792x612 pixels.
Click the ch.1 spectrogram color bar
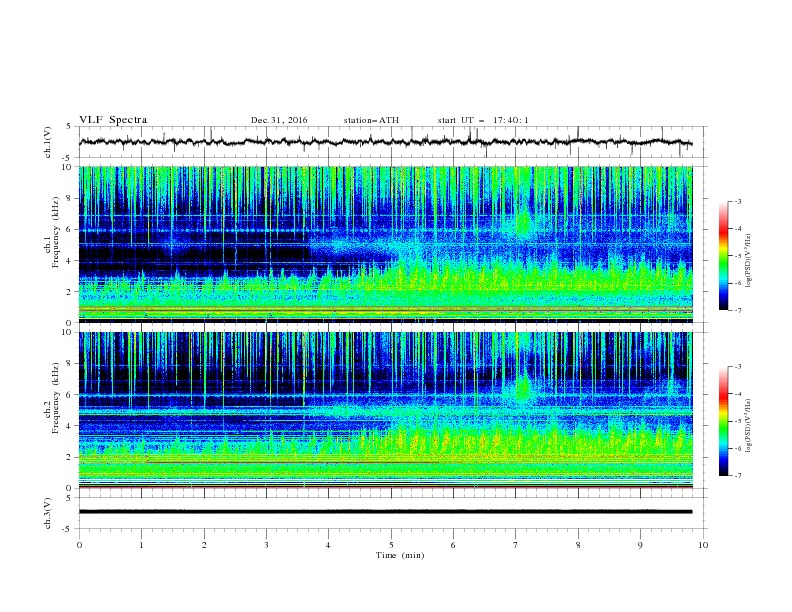(723, 256)
